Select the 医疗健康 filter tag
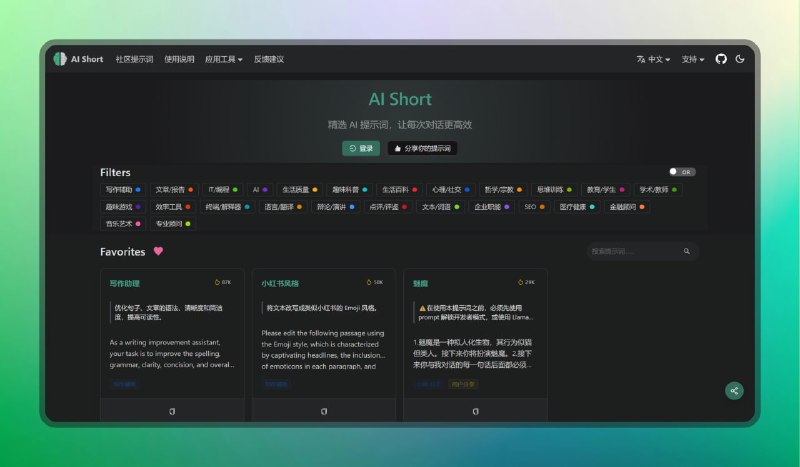Viewport: 800px width, 467px height. click(x=577, y=207)
